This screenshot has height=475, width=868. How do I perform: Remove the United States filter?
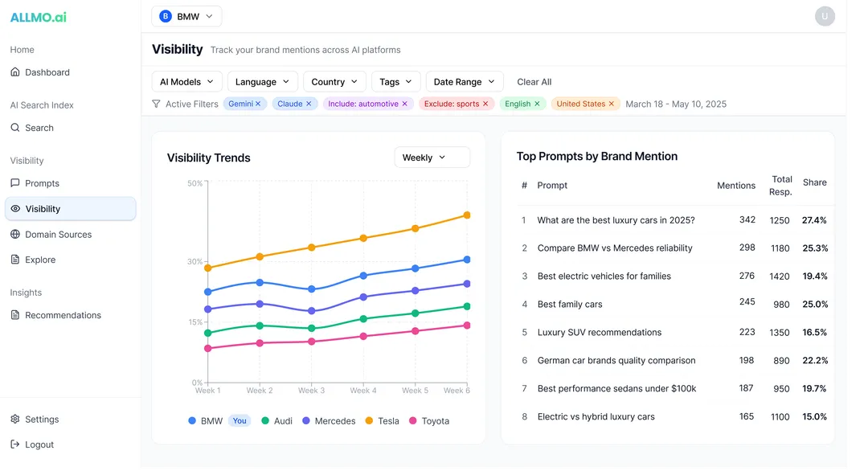(611, 104)
